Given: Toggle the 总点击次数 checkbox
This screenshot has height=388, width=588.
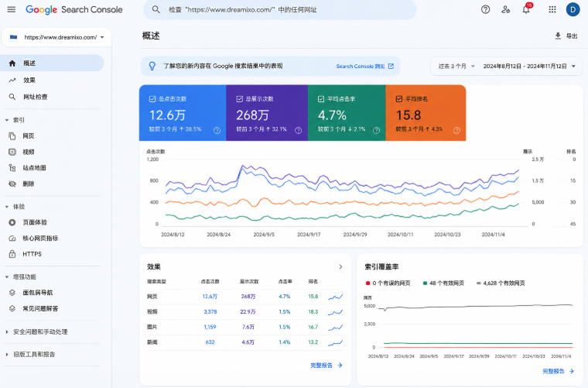Looking at the screenshot, I should [x=152, y=99].
